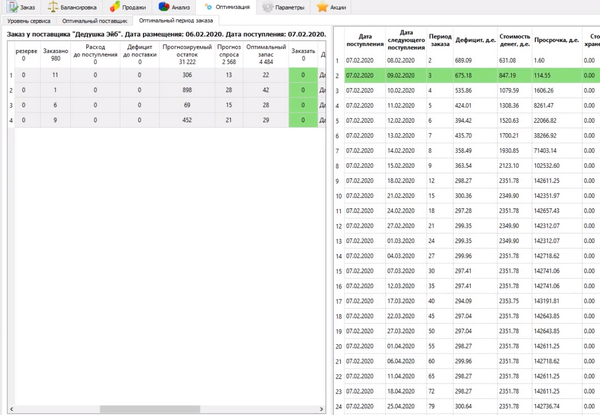600x415 pixels.
Task: Click row header 2 in left table
Action: pos(11,91)
